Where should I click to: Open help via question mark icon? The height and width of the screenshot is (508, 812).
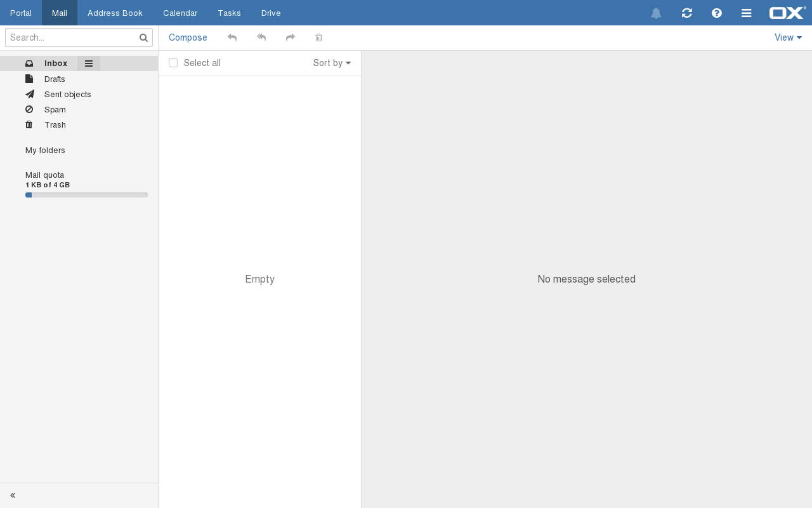tap(717, 13)
